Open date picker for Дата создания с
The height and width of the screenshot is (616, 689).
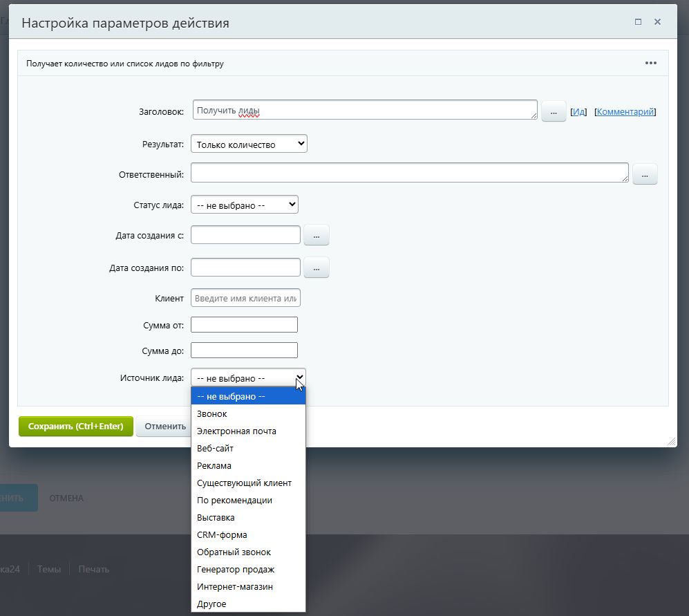click(316, 236)
